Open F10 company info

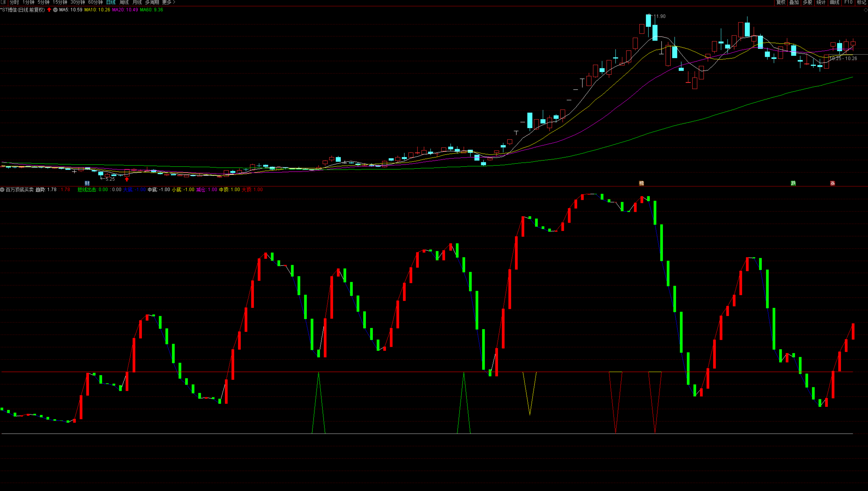point(848,2)
